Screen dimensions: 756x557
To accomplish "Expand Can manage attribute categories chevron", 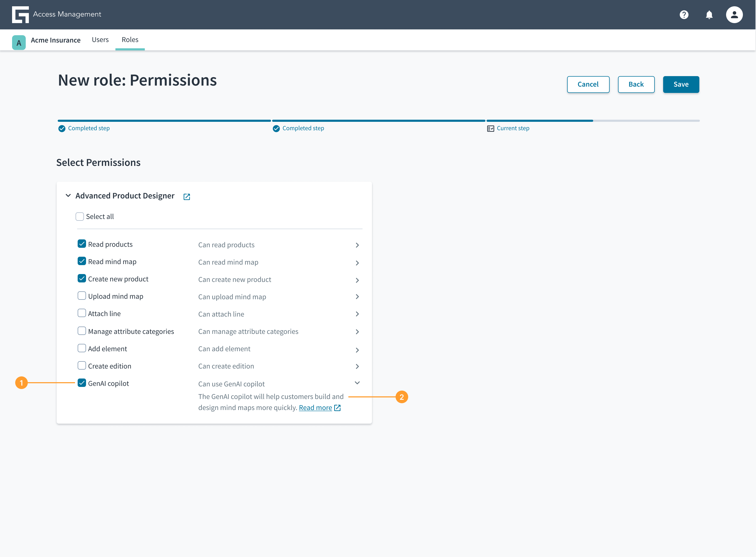I will point(357,332).
